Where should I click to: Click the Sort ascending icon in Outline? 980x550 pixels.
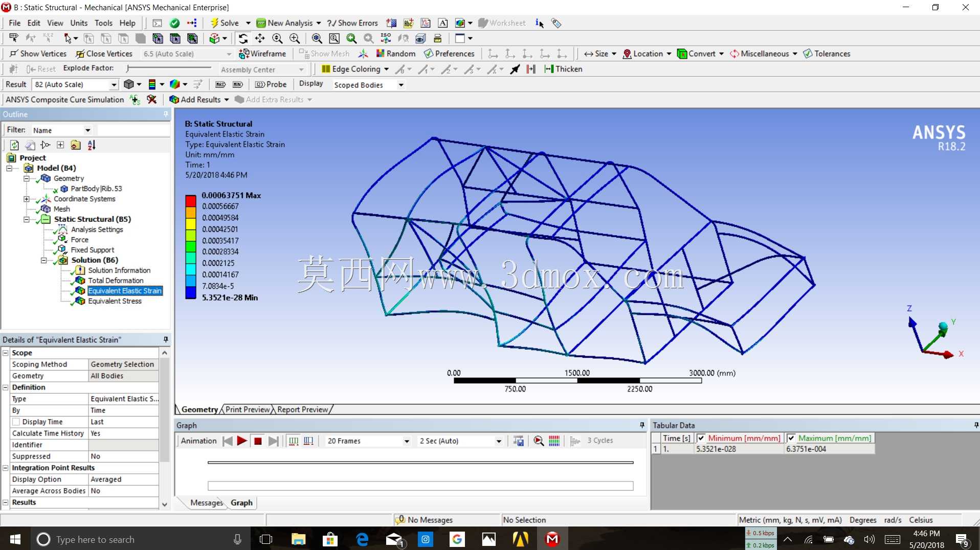point(92,145)
